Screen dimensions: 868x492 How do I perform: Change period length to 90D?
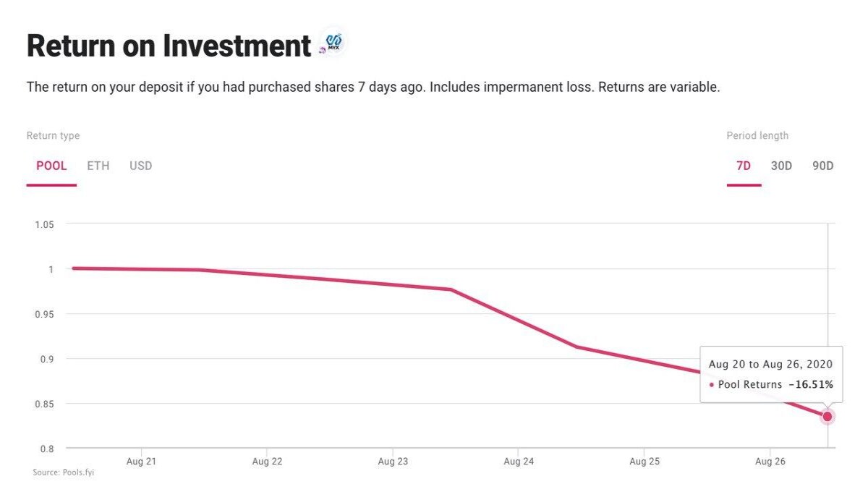(823, 166)
